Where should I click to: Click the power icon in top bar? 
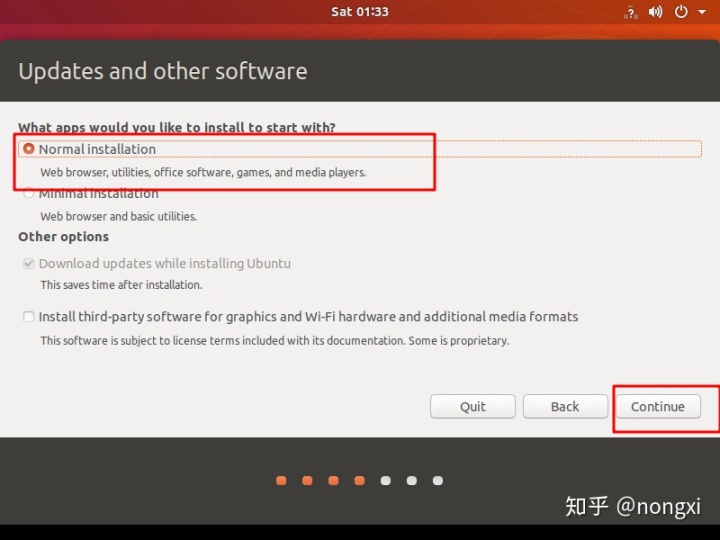(681, 12)
